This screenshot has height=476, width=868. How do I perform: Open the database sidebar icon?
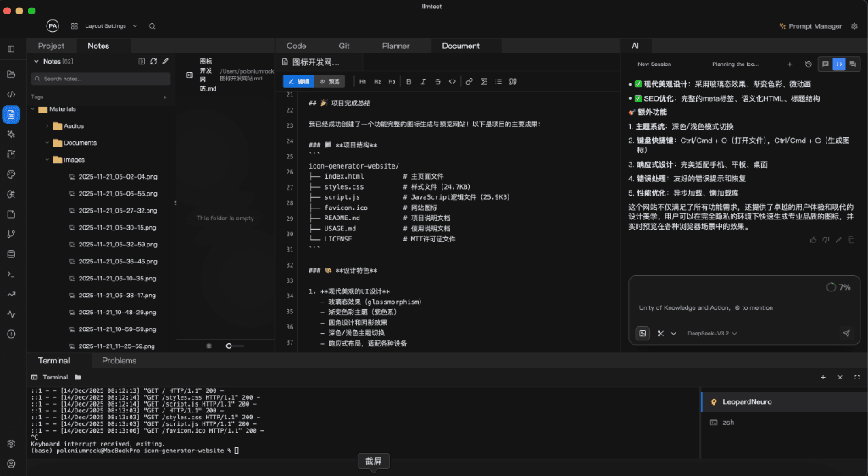(11, 254)
